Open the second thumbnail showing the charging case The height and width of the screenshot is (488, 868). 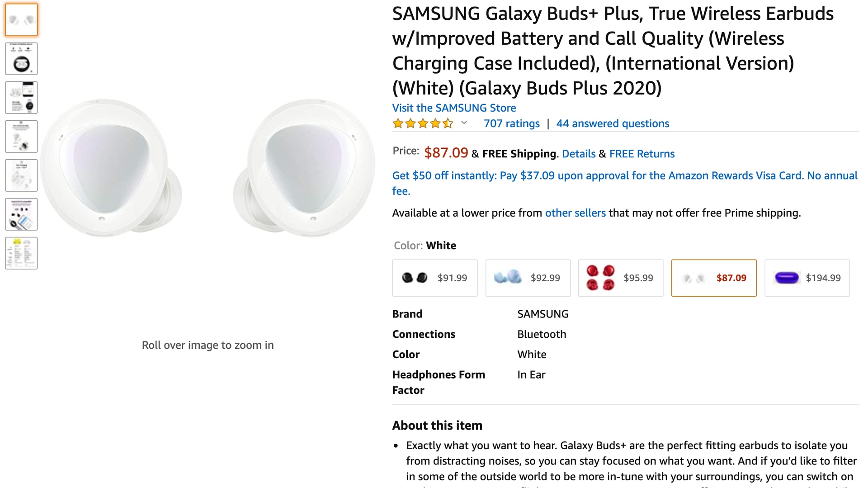tap(21, 59)
